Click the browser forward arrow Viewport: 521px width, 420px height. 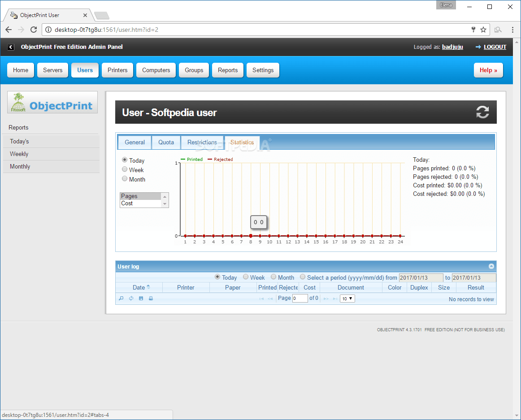(x=21, y=30)
